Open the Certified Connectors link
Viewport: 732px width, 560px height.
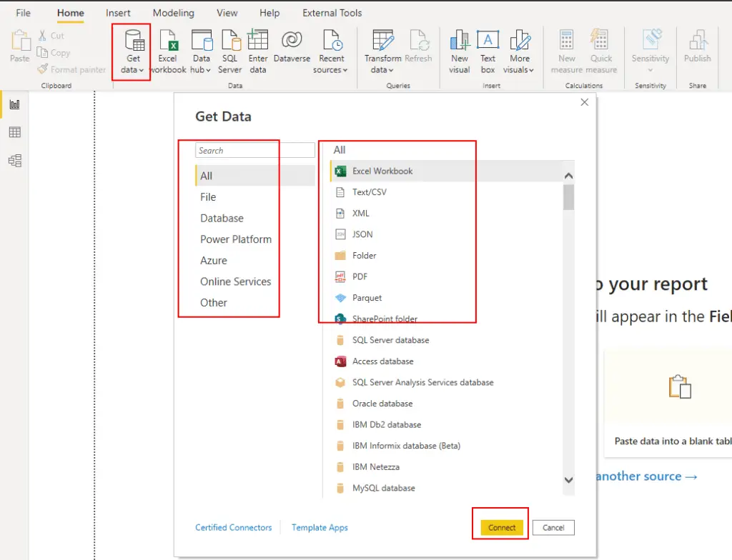pyautogui.click(x=234, y=527)
